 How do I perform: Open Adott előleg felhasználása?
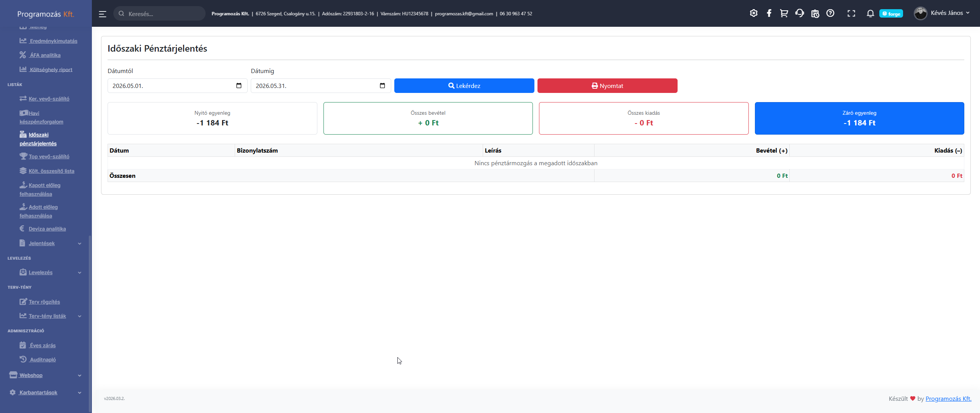(39, 211)
